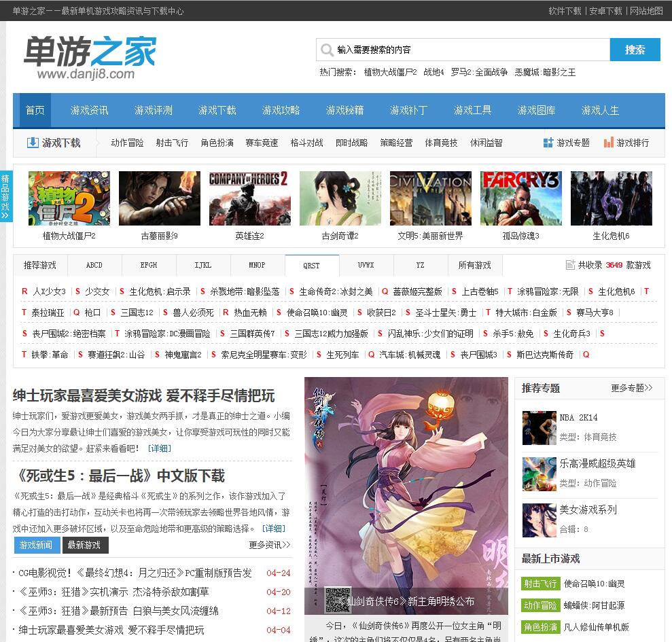Click 射击飞行 green tag in 最新上市游戏
This screenshot has width=672, height=642.
pos(540,584)
